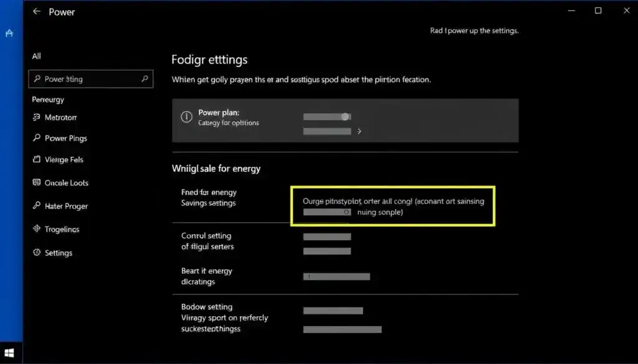The image size is (638, 364).
Task: Click the magnifier icon beside Power Pings
Action: [36, 138]
